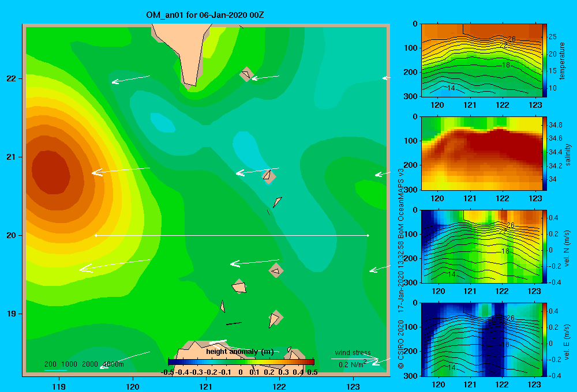Click the -0.4 tick on vel. E scale
Screen dimensions: 577x392
click(x=554, y=375)
